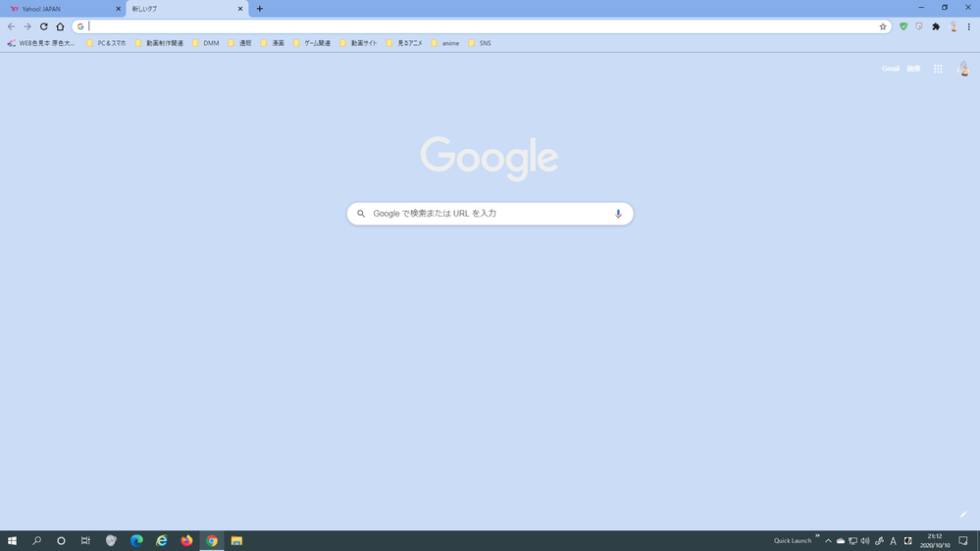
Task: Go back with the browser back arrow
Action: coord(11,26)
